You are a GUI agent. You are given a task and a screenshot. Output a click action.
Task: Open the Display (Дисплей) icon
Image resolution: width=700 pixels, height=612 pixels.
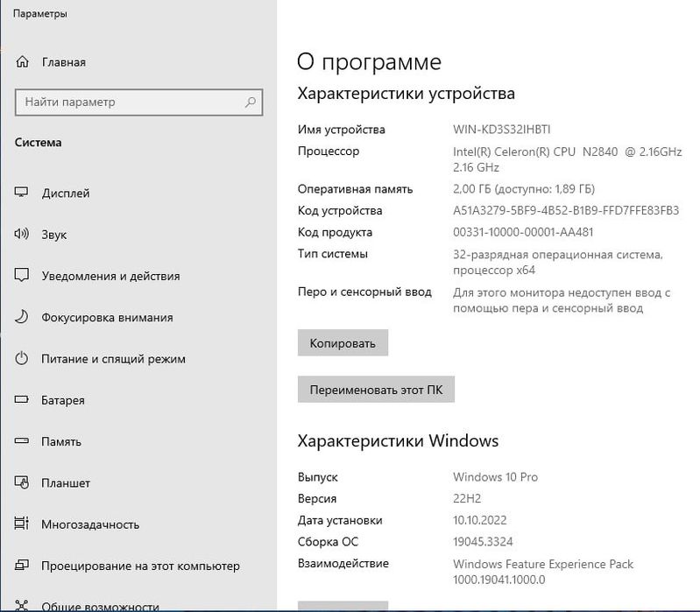pyautogui.click(x=22, y=193)
